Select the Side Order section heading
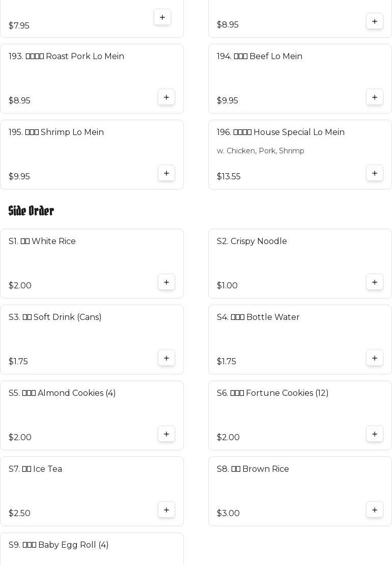392x565 pixels. (x=32, y=211)
